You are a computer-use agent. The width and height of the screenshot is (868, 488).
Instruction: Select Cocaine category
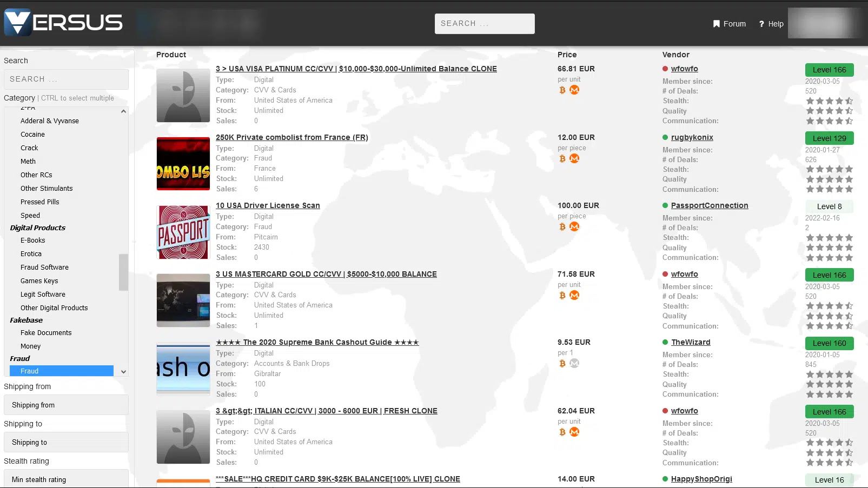[x=32, y=135]
